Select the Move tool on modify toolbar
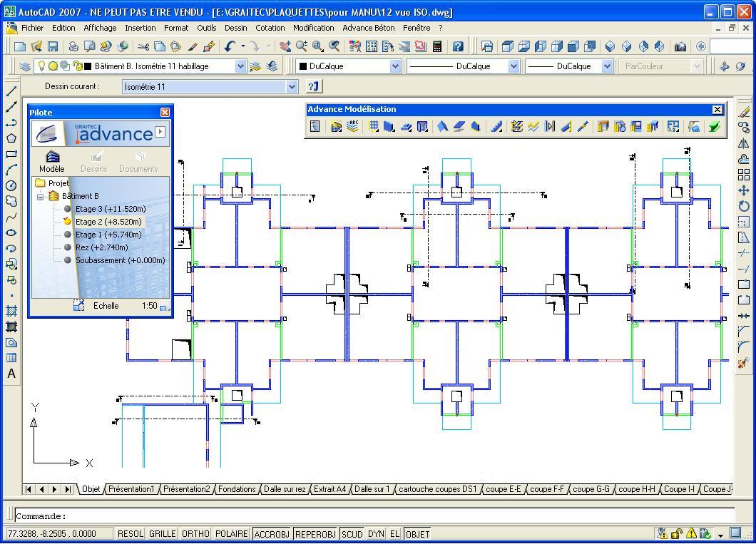 (x=744, y=190)
